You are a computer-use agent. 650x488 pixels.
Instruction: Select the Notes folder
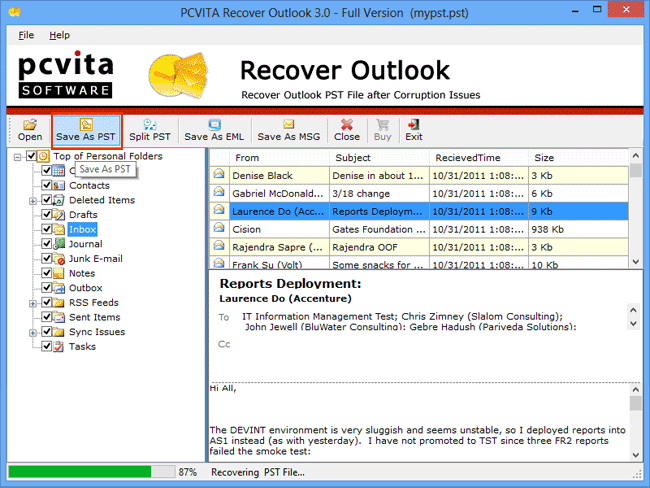(82, 273)
